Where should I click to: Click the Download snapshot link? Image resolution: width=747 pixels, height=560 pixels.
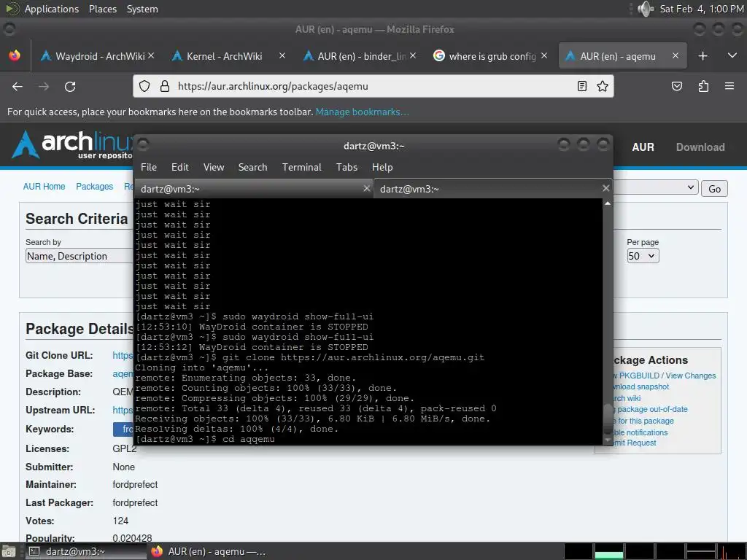click(x=640, y=386)
